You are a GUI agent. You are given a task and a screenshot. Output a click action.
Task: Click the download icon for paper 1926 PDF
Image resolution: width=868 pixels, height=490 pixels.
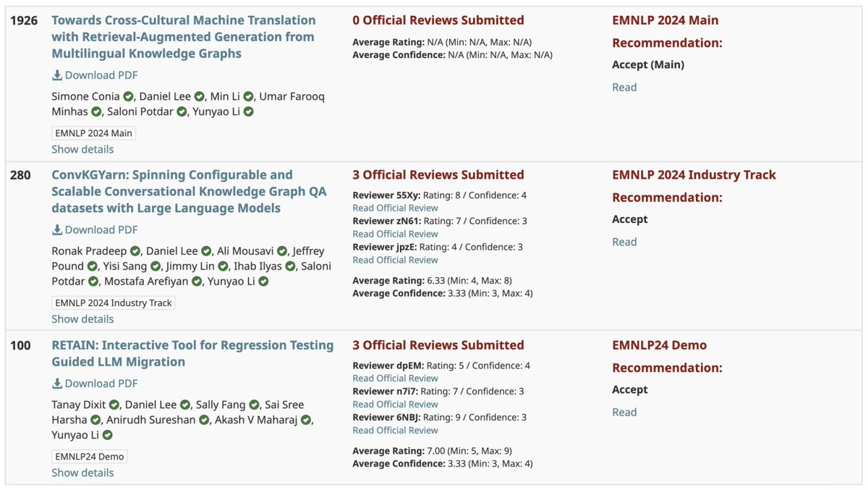[57, 75]
